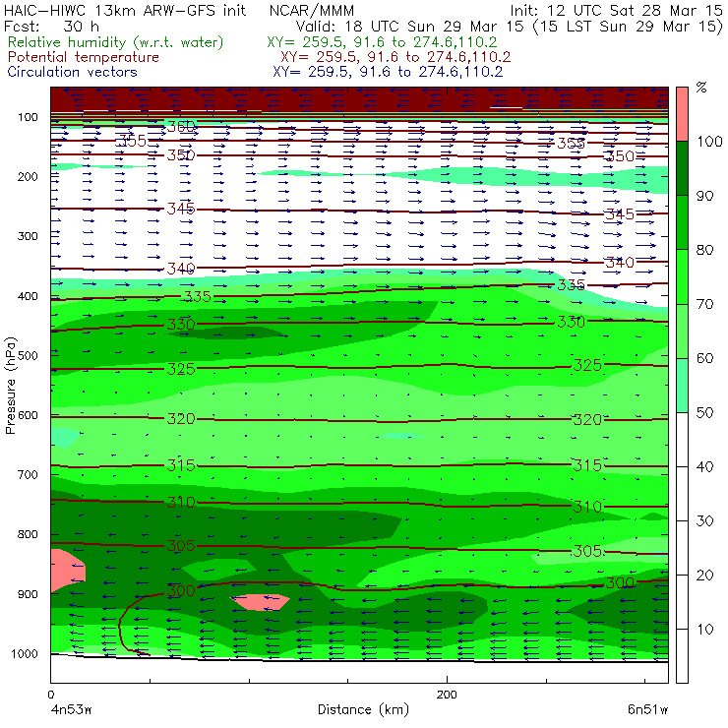Click the '0' distance axis tick label

[x=50, y=695]
